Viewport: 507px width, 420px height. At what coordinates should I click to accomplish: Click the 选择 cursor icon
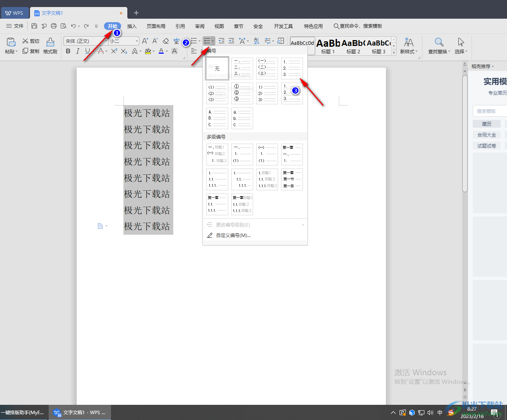(461, 42)
